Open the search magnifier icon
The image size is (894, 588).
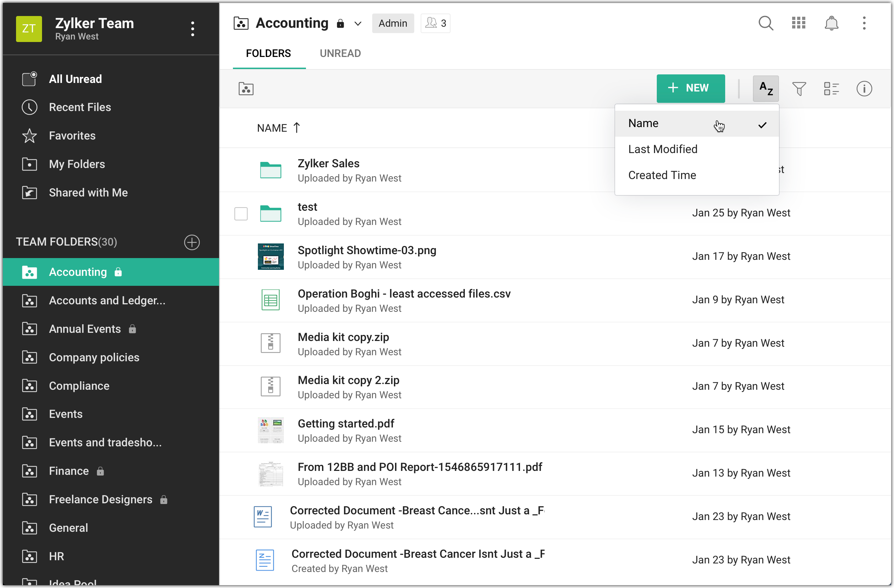click(765, 23)
